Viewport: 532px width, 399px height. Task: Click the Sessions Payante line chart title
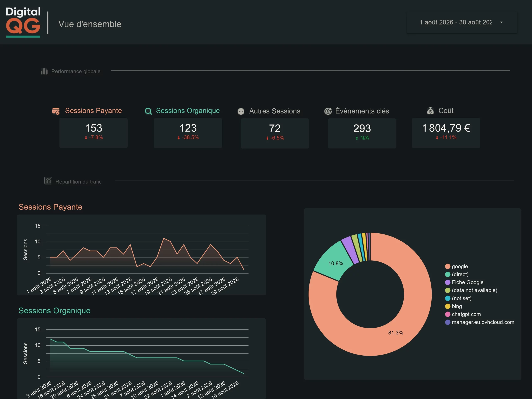pos(50,207)
